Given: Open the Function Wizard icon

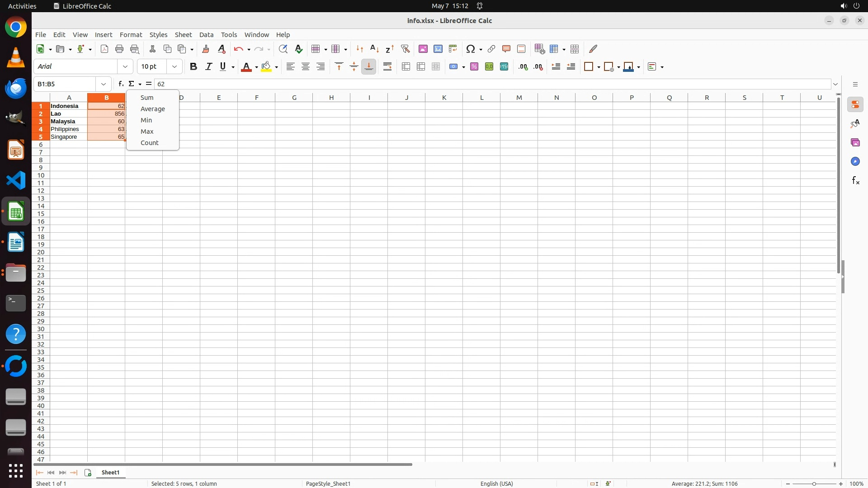Looking at the screenshot, I should tap(121, 84).
